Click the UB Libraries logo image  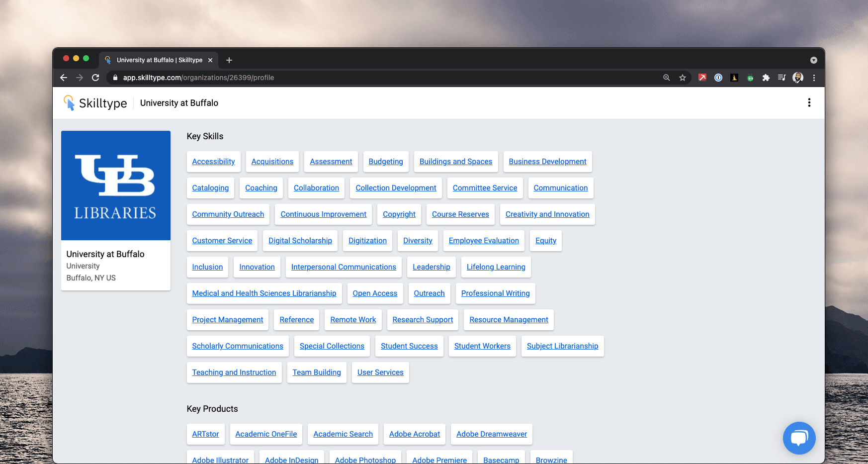pyautogui.click(x=116, y=186)
